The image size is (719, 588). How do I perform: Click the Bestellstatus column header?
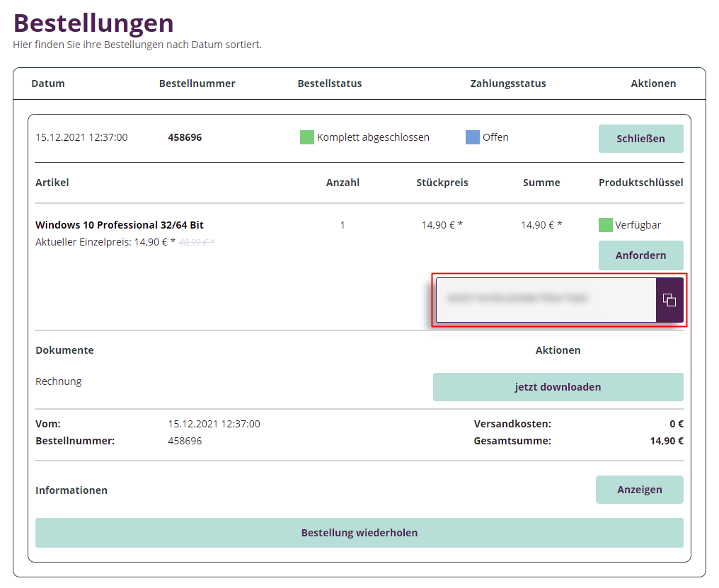click(x=330, y=83)
